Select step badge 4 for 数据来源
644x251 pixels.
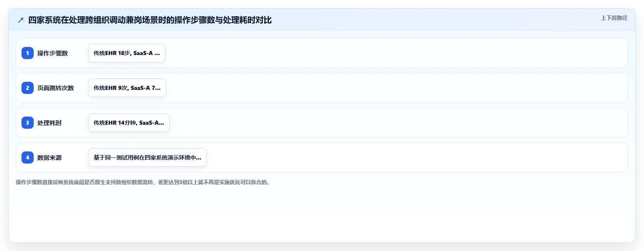pos(28,157)
